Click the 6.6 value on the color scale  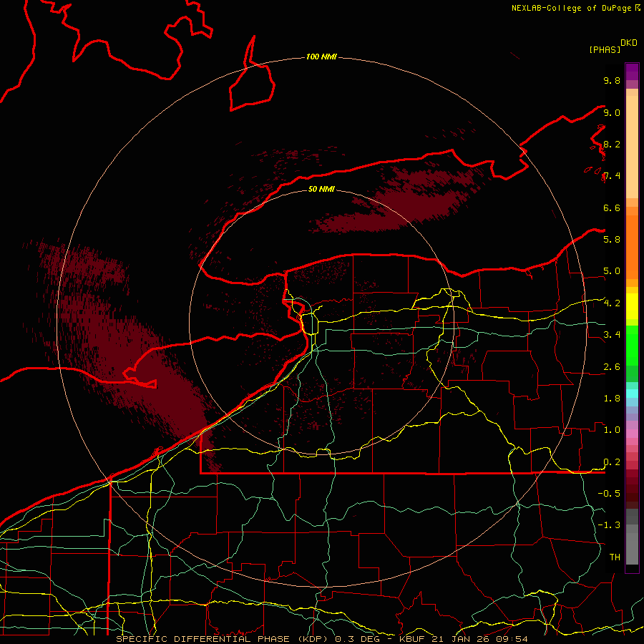pos(612,208)
